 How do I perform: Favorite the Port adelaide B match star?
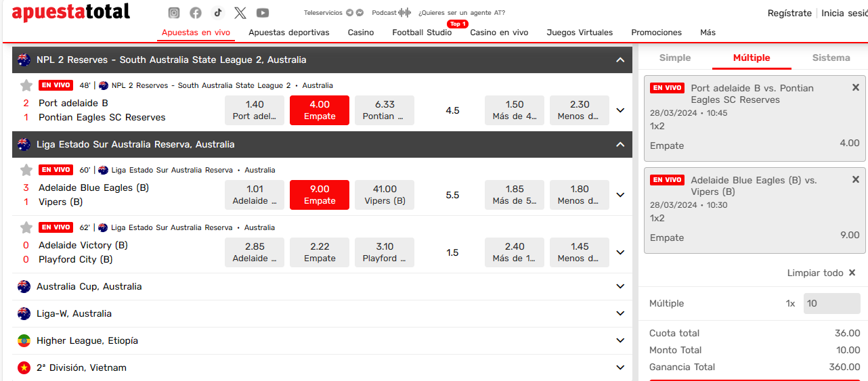26,85
